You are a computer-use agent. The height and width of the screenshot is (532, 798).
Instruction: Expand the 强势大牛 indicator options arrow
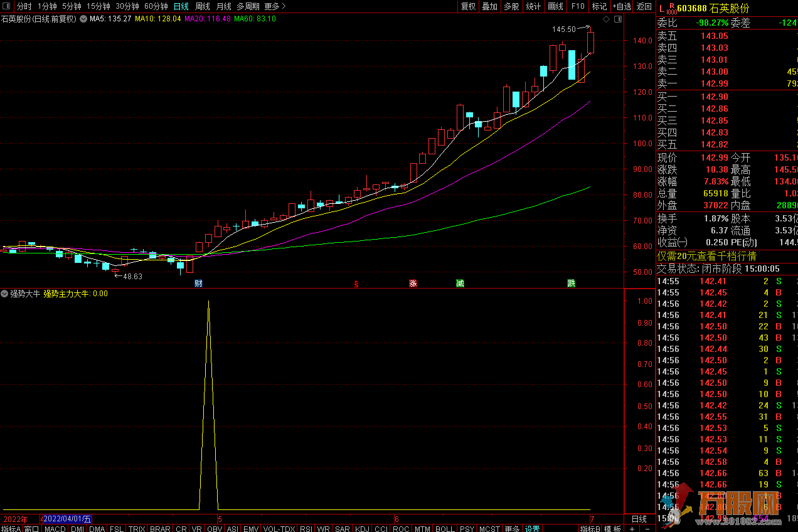[5, 294]
